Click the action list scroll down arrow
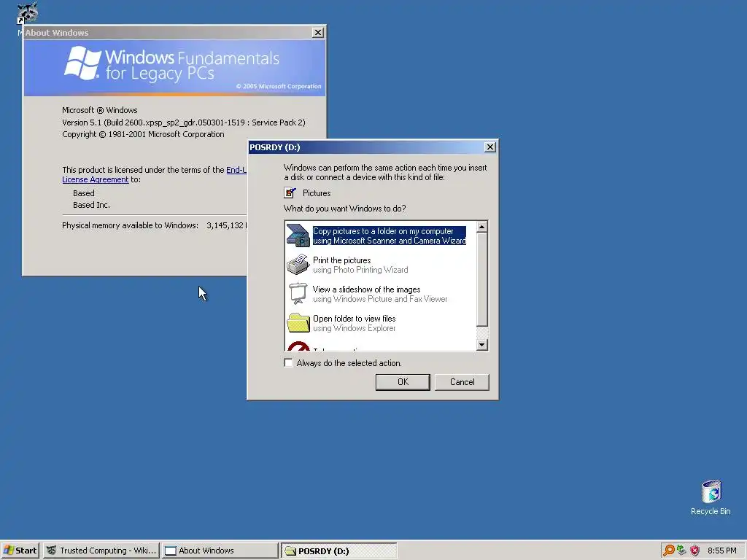 tap(482, 345)
